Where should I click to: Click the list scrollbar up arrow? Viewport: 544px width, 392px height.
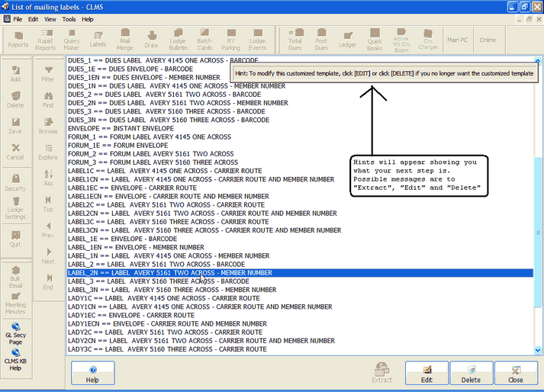(x=539, y=60)
